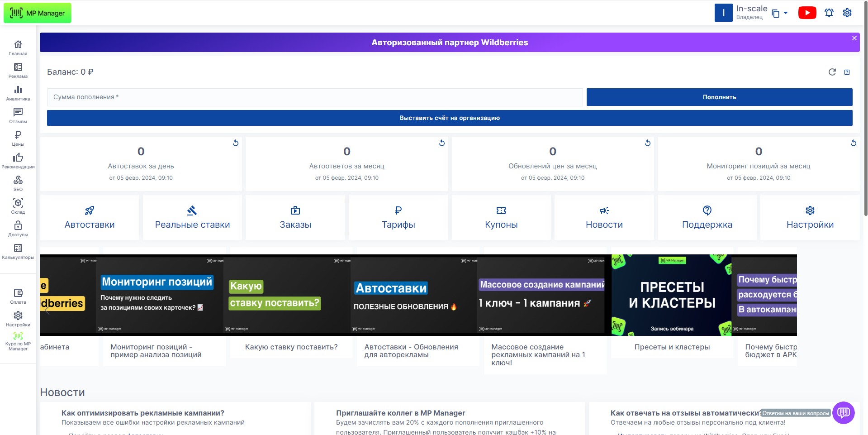Open the Автоставки tile
Image resolution: width=868 pixels, height=435 pixels.
click(90, 217)
